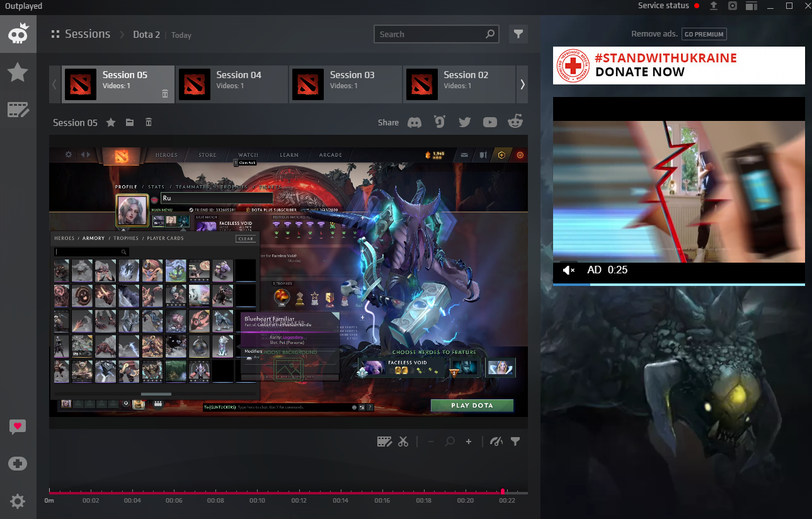
Task: Upload the clip to YouTube
Action: pyautogui.click(x=489, y=122)
